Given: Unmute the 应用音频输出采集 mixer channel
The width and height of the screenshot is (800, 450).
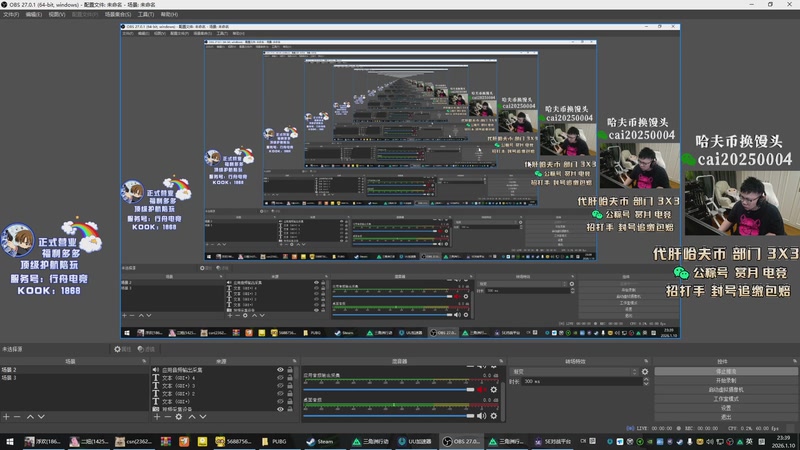Looking at the screenshot, I should point(482,390).
